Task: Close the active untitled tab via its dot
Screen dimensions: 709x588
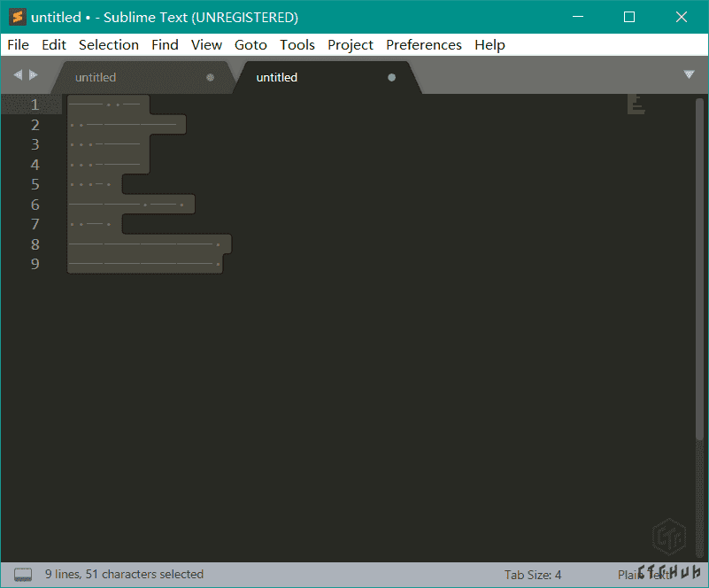Action: point(391,77)
